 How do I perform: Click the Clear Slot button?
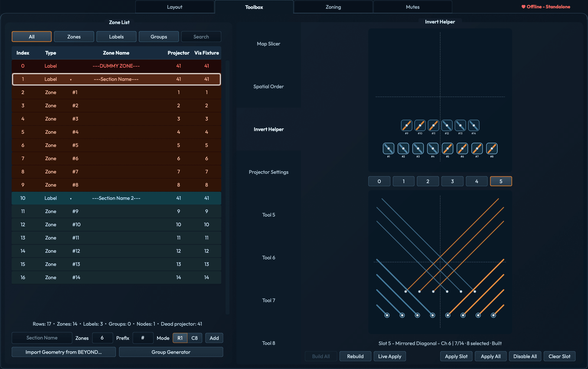click(x=559, y=356)
